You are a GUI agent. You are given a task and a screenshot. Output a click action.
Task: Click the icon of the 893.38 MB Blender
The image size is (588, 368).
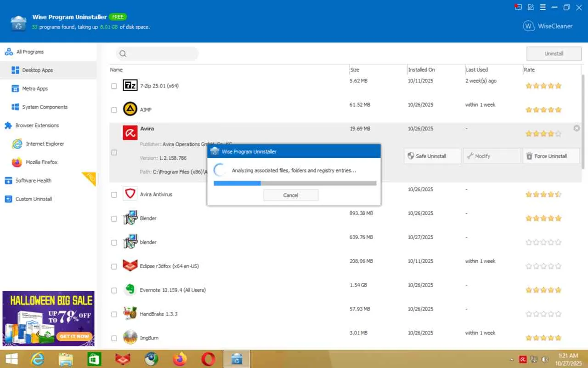point(130,218)
